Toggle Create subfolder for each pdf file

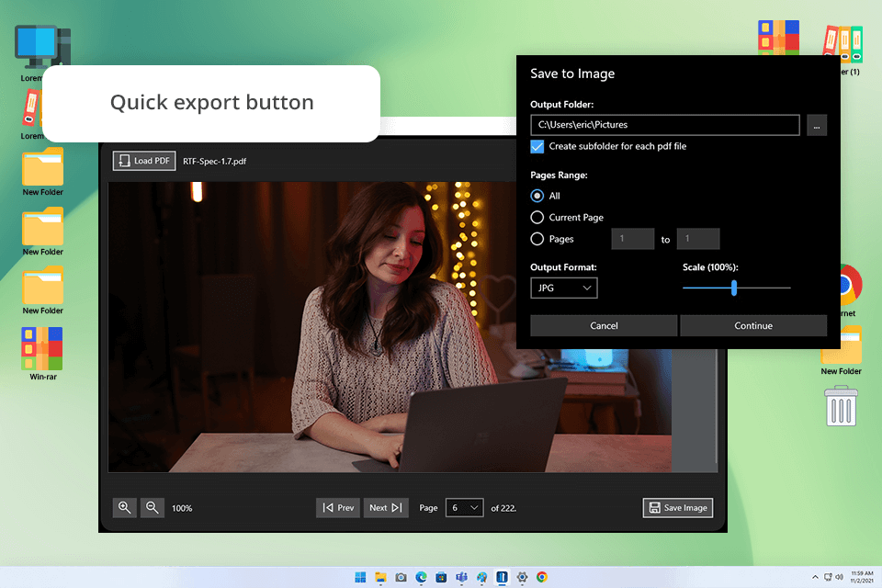point(537,146)
